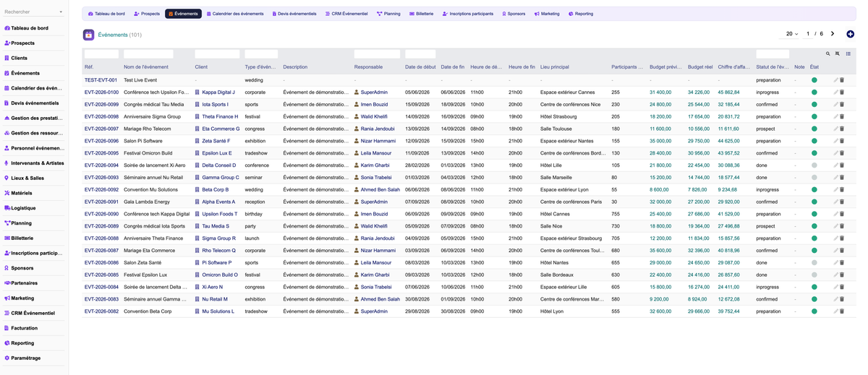Toggle green state dot for TEST-EVT-001
Image resolution: width=868 pixels, height=375 pixels.
pos(814,80)
